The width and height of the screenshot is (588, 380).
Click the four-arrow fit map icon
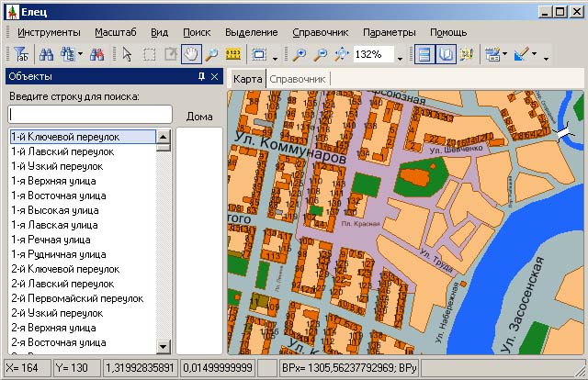point(342,54)
